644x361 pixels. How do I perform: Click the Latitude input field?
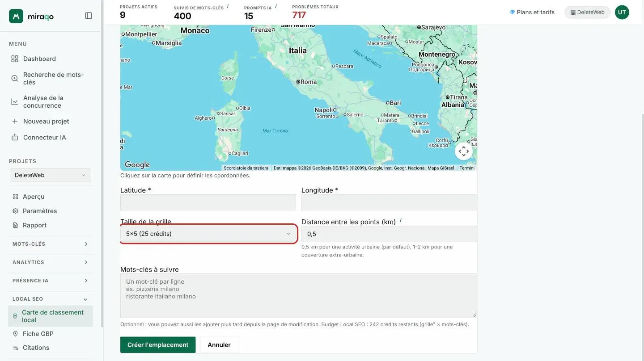coord(208,202)
